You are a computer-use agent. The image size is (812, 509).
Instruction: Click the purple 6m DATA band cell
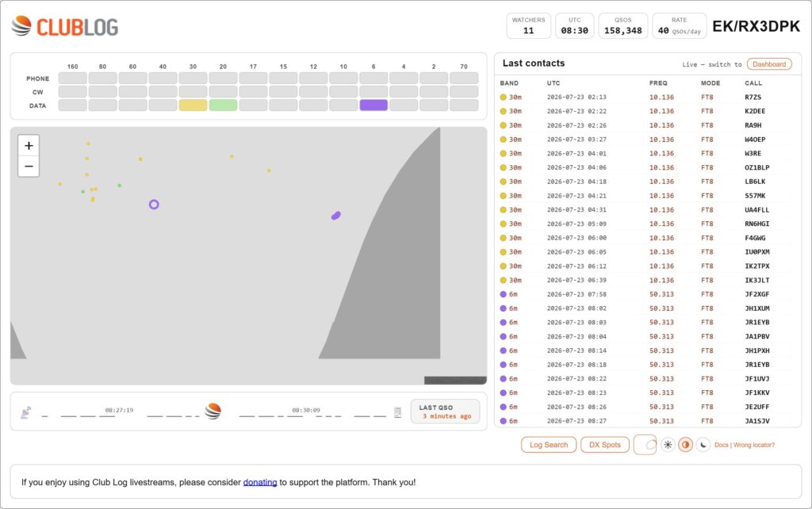coord(373,105)
